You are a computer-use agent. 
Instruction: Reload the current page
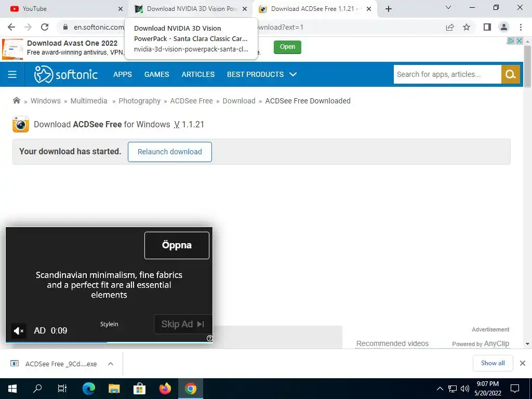coord(45,27)
